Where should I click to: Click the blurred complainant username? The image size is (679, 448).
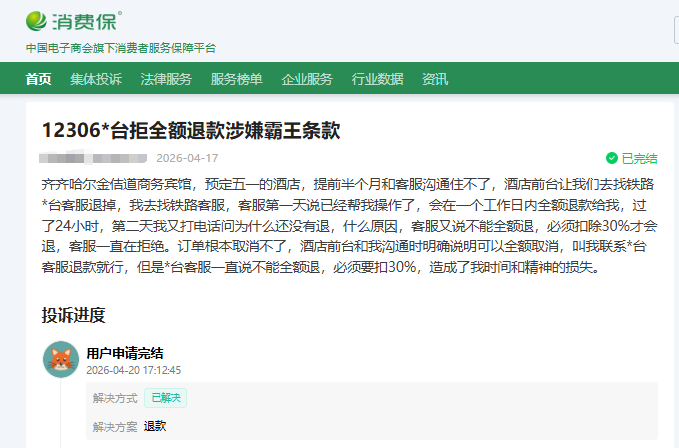click(93, 158)
